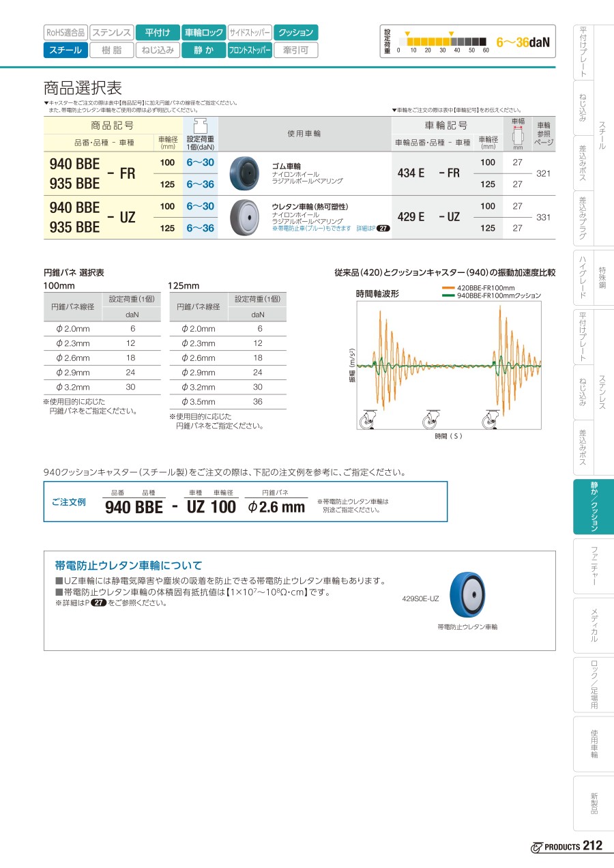Click wheel reference page number 321

pyautogui.click(x=544, y=173)
